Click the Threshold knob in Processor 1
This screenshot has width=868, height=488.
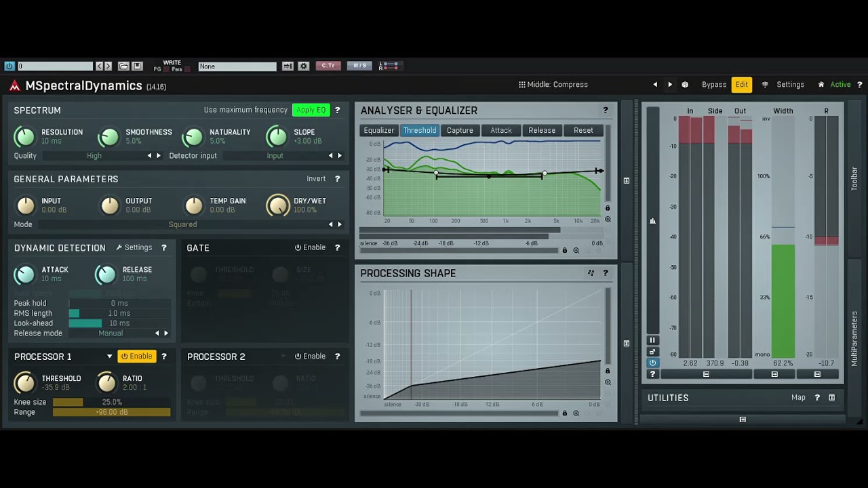25,383
